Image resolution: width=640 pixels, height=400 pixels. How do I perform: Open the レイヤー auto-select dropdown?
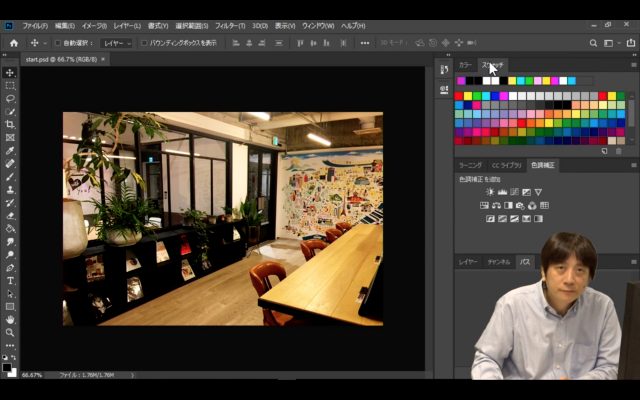[x=116, y=43]
